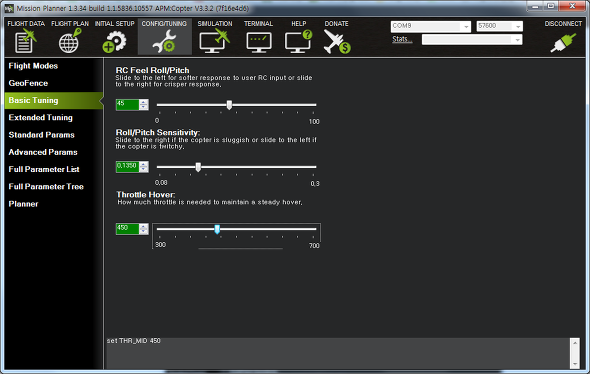
Task: Click the log output scrollbar up arrow
Action: 575,343
